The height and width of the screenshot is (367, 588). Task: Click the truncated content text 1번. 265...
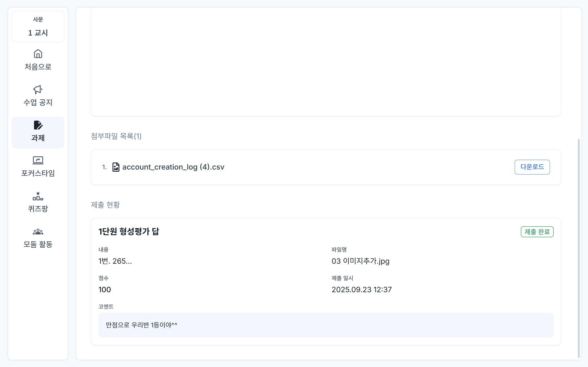(115, 261)
